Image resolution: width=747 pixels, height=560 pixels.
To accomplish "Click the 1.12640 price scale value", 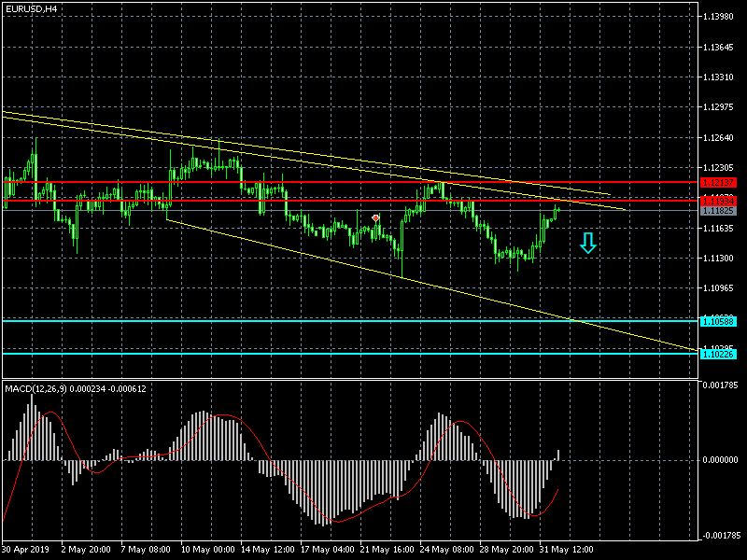I will tap(720, 138).
